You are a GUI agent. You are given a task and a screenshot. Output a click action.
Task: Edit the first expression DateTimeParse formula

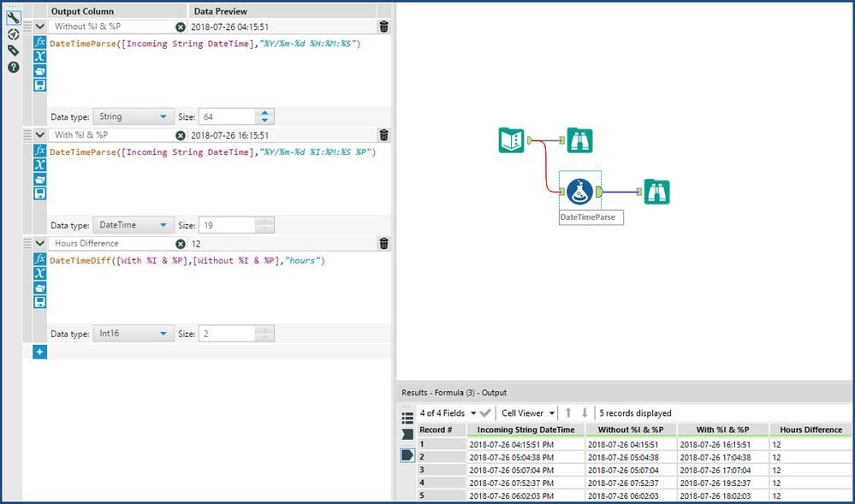coord(218,71)
